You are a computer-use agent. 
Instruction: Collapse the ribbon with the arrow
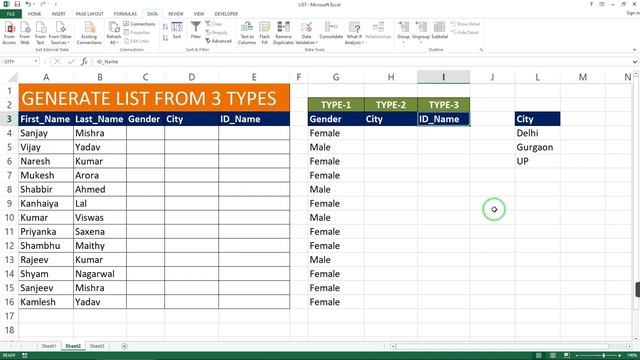[x=634, y=50]
